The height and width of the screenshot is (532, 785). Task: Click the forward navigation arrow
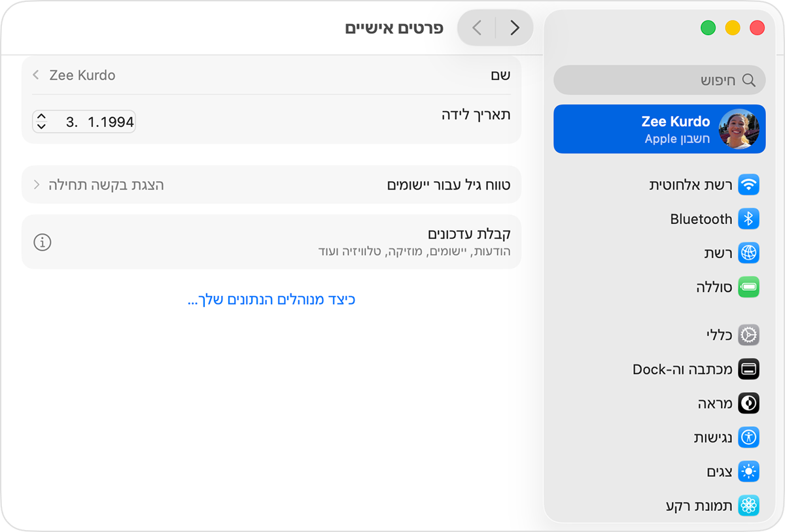pyautogui.click(x=514, y=27)
